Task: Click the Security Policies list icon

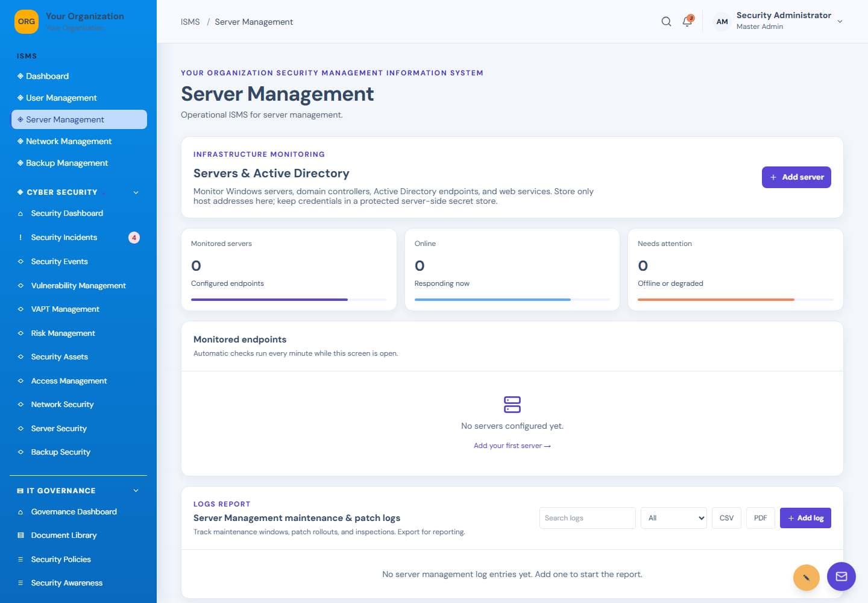Action: click(20, 560)
